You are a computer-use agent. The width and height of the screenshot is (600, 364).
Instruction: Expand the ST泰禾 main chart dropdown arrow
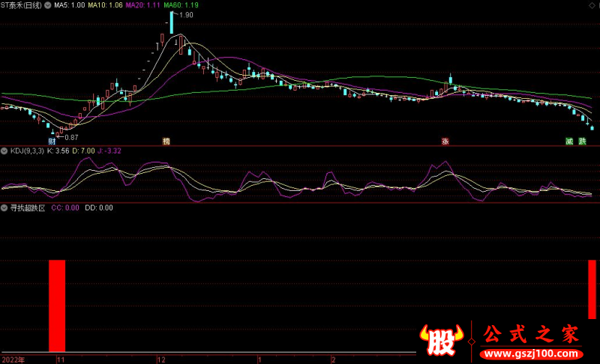coord(49,5)
